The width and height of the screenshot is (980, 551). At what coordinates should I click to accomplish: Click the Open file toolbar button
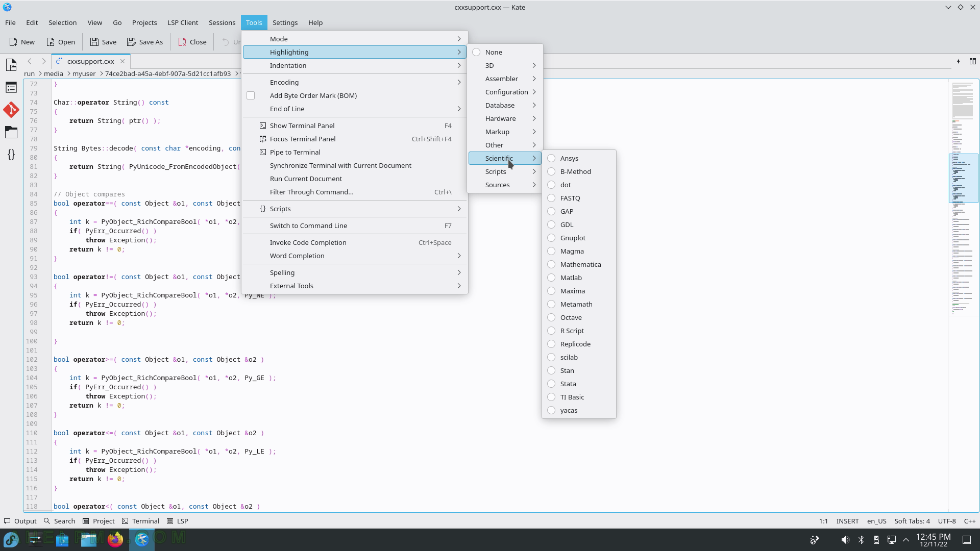(x=61, y=42)
